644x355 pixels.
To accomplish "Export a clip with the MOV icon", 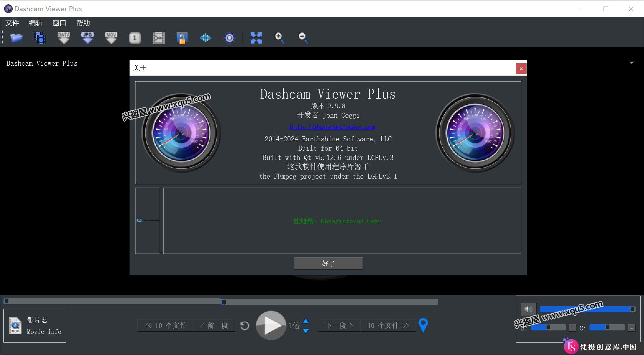I will point(111,38).
